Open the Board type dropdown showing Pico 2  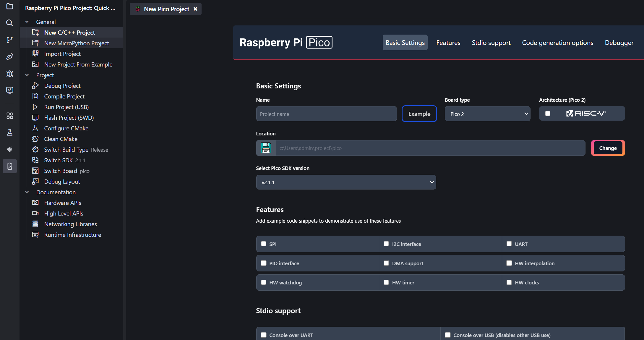point(487,114)
